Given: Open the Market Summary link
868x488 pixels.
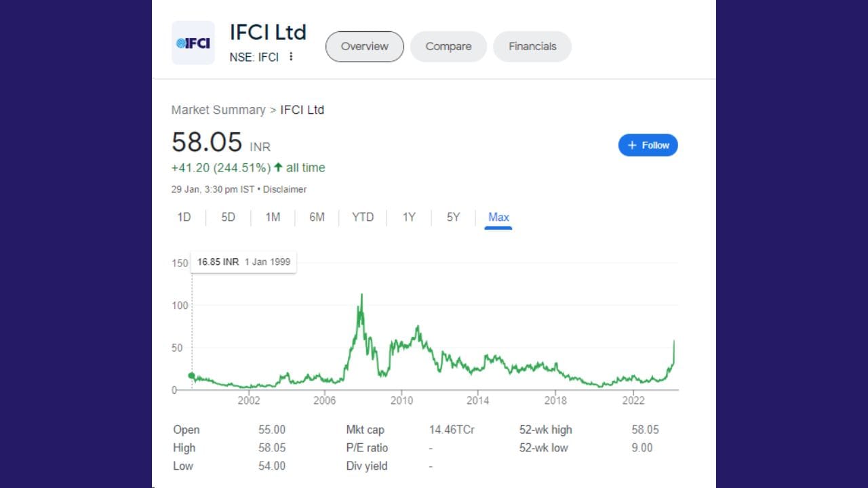Looking at the screenshot, I should tap(218, 110).
